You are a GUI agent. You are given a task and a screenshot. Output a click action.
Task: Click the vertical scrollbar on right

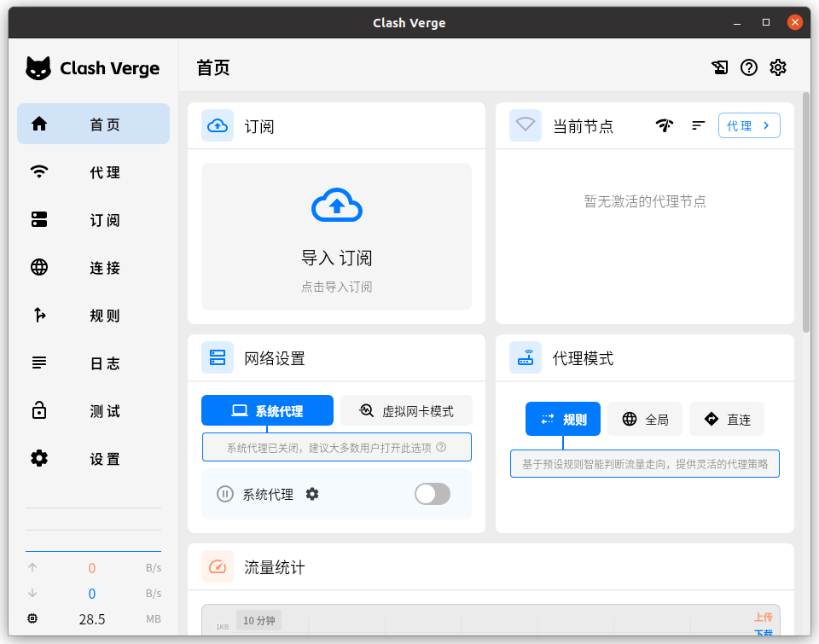pos(806,213)
